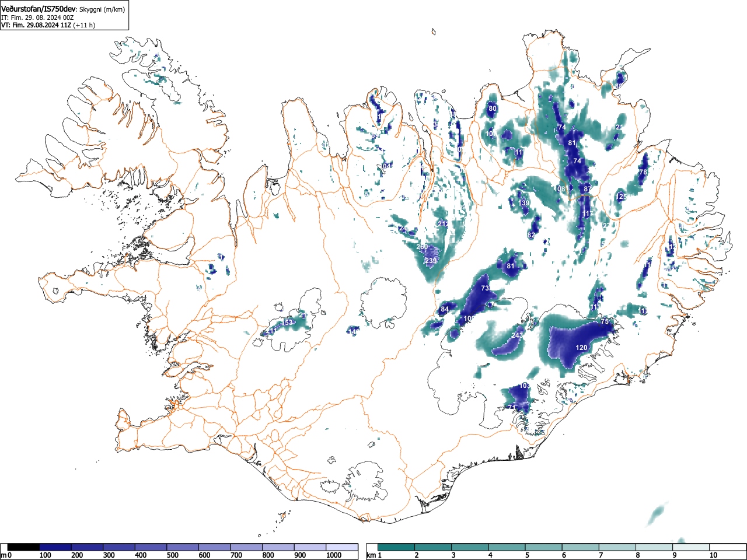
Task: Click the '212' visibility value on map
Action: [443, 224]
